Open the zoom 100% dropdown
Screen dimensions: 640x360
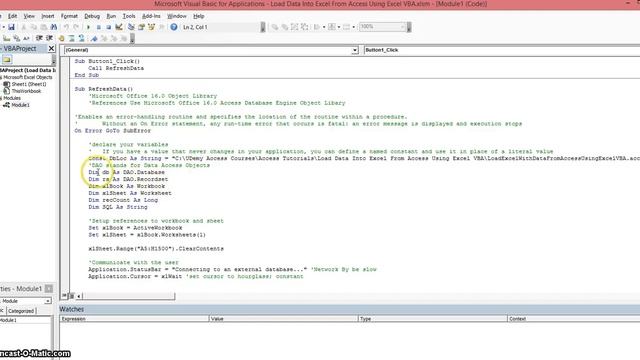402,27
